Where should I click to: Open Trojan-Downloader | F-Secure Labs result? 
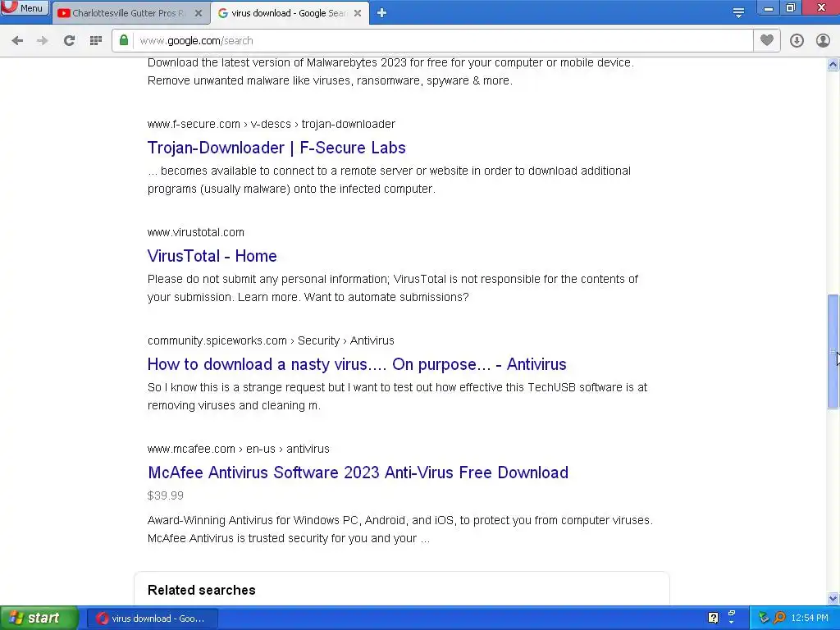click(276, 148)
